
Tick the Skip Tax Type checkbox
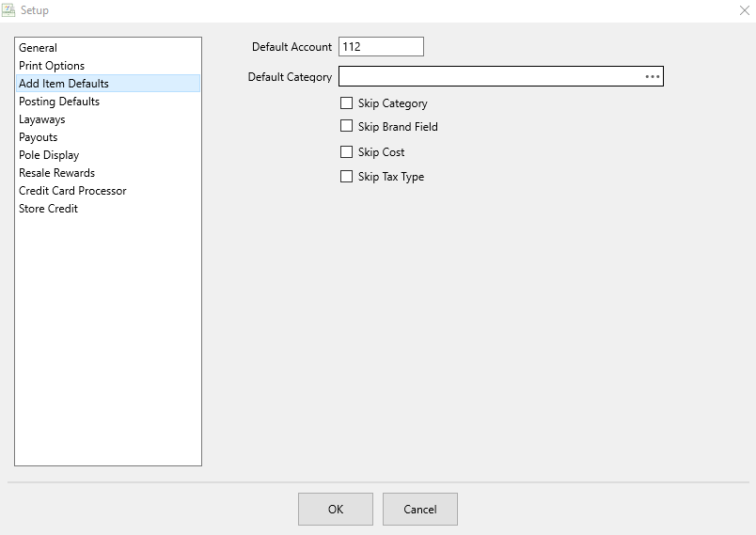pos(346,177)
